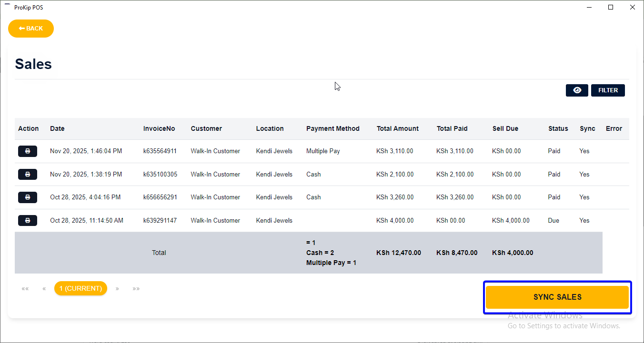Click the Location column header

(270, 128)
